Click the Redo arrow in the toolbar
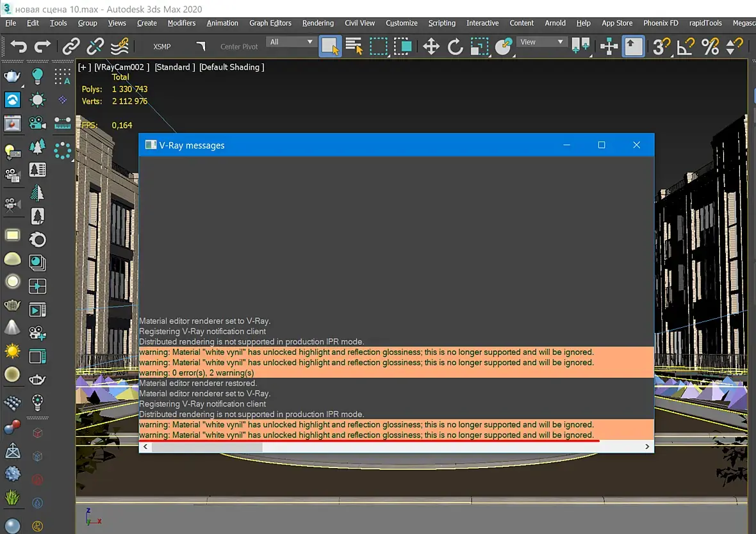Viewport: 756px width, 534px height. pyautogui.click(x=42, y=47)
